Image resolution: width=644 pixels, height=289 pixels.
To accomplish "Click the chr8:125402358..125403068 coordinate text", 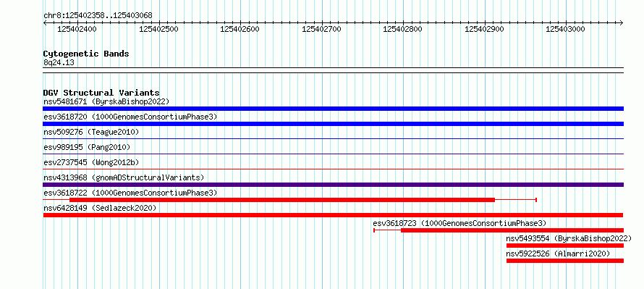I will [98, 16].
